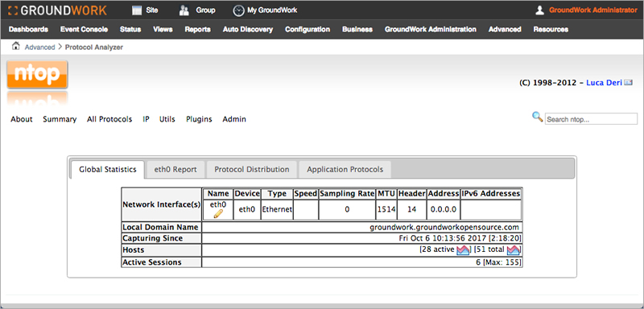Click the 28 active hosts text
The image size is (644, 309).
(437, 249)
